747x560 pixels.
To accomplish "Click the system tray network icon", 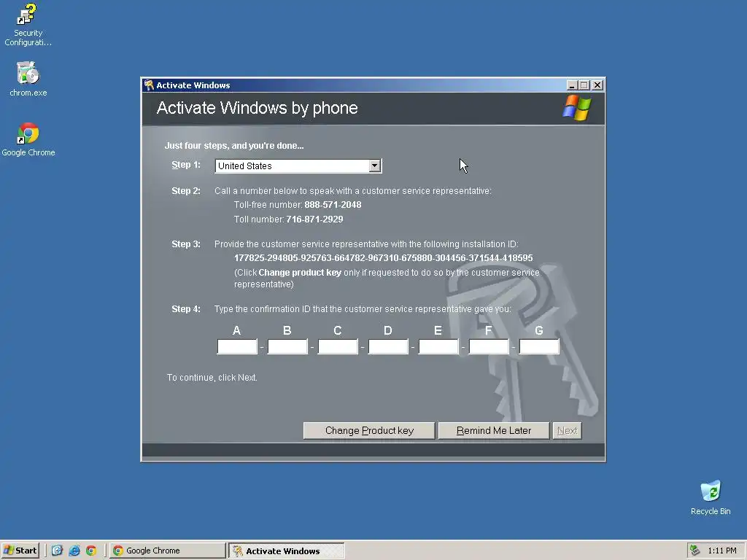I will tap(694, 551).
